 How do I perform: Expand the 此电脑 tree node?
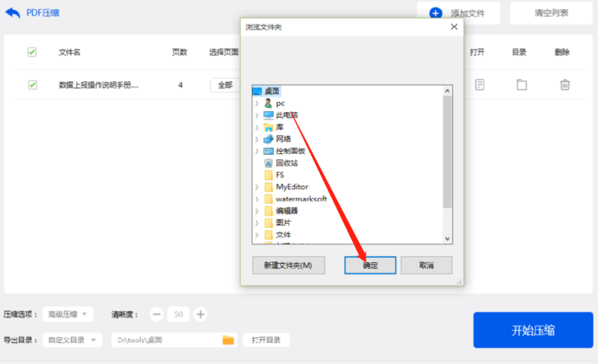click(257, 115)
